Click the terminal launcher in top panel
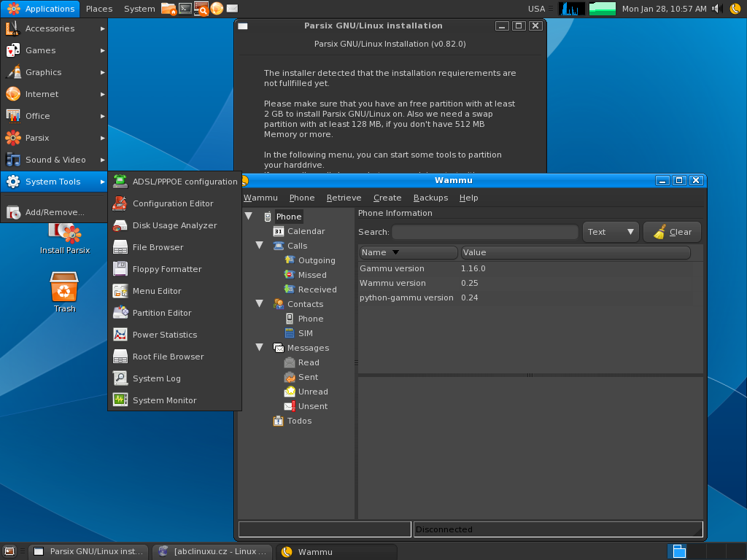The height and width of the screenshot is (560, 747). tap(185, 9)
